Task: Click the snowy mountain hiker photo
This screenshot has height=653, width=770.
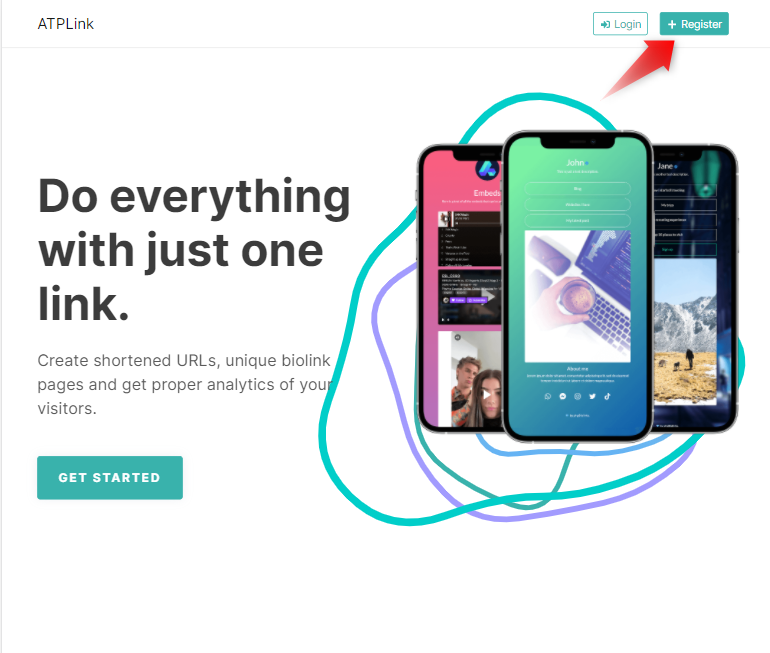Action: coord(685,331)
